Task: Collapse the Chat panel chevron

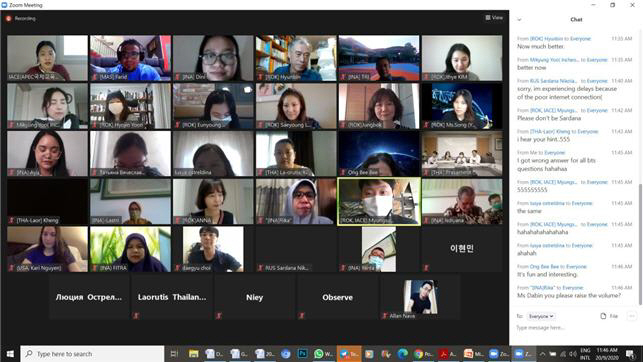Action: coord(519,19)
